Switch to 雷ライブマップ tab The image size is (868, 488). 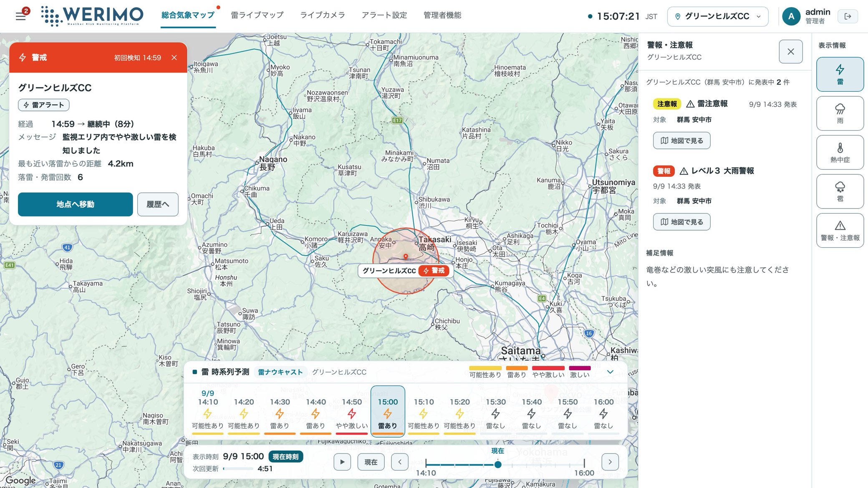(257, 15)
